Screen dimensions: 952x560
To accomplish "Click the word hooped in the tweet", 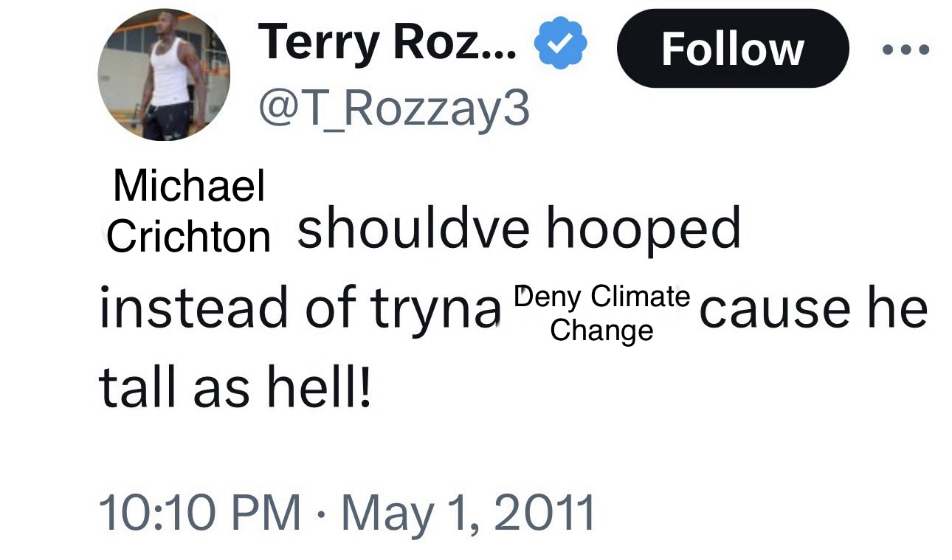I will 642,229.
